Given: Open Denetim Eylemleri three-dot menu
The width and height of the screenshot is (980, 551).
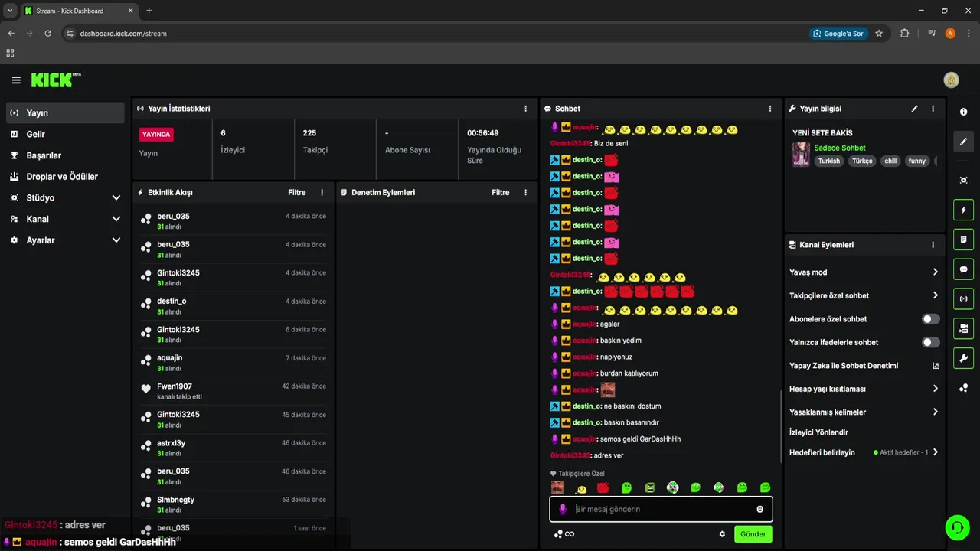Looking at the screenshot, I should click(x=525, y=193).
